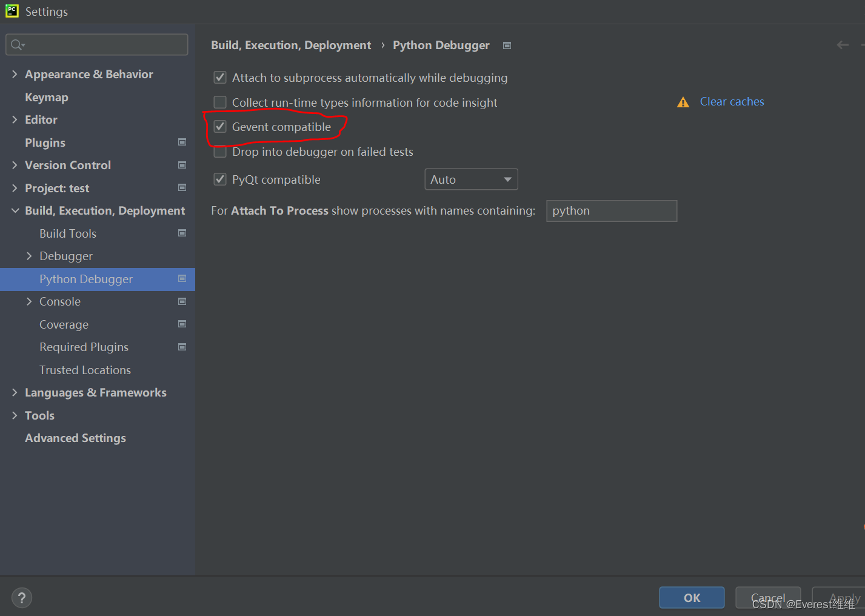Click the search magnifier icon in settings
The image size is (865, 616).
[18, 45]
